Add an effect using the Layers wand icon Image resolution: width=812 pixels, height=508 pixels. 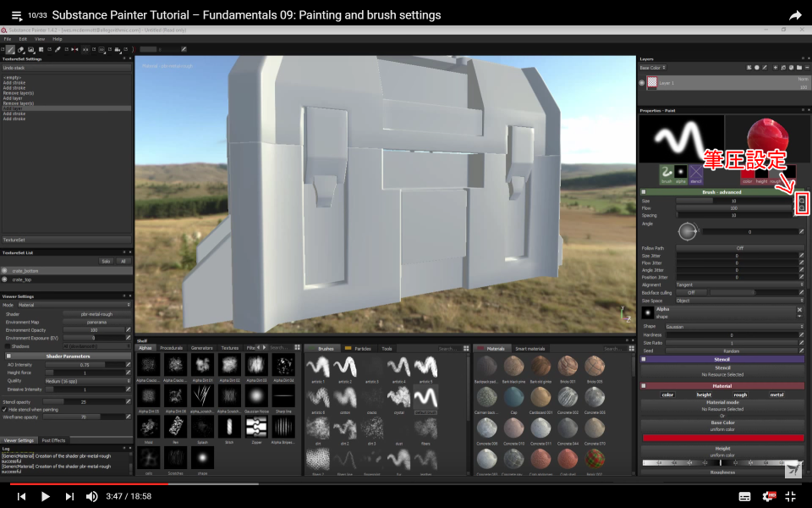click(x=749, y=68)
